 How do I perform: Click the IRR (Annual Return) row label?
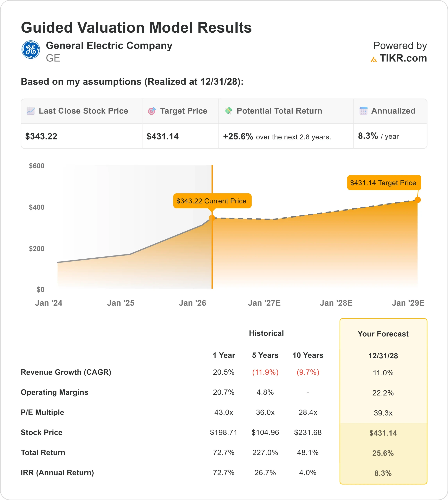coord(57,473)
